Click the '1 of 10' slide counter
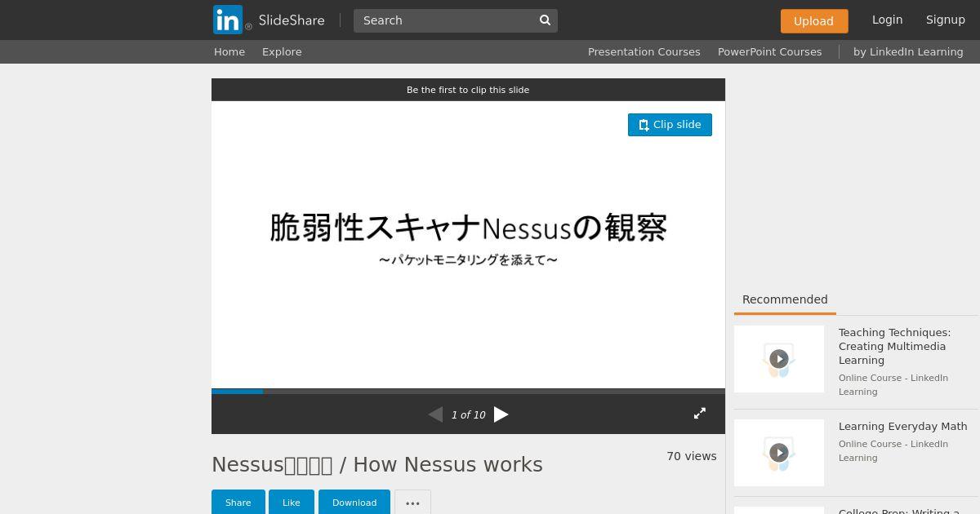Screen dimensions: 980x514 tap(468, 415)
